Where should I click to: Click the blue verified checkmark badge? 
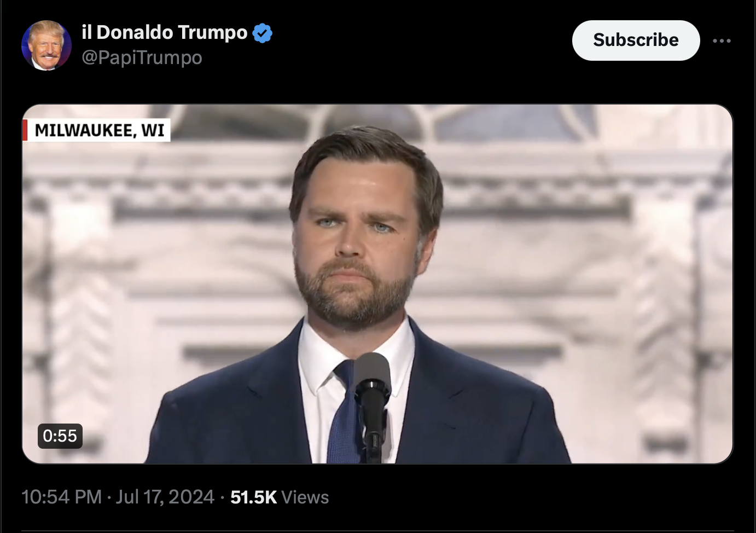[263, 33]
